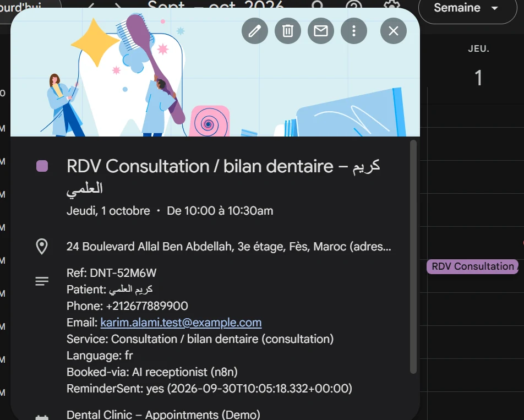Open the three-dot event options menu
Screen dimensions: 524x420
point(354,31)
